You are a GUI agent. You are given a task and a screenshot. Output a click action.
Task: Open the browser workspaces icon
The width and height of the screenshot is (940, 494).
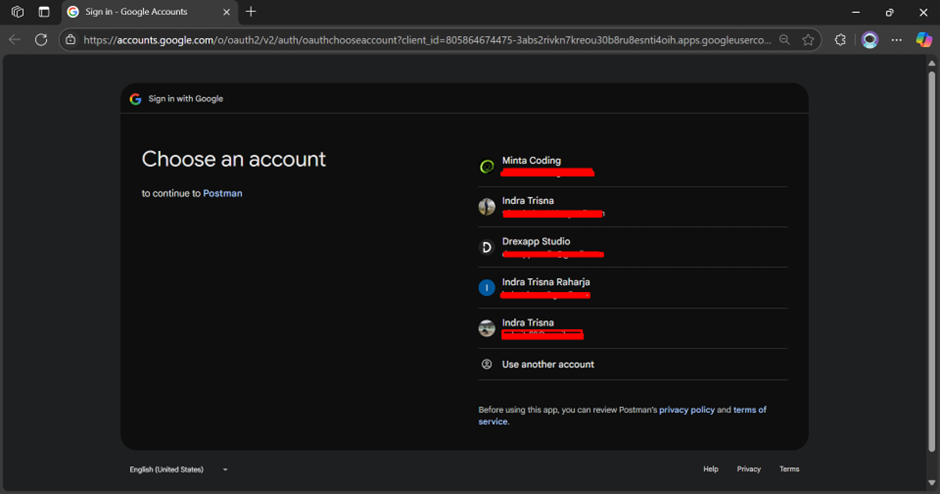pos(17,12)
